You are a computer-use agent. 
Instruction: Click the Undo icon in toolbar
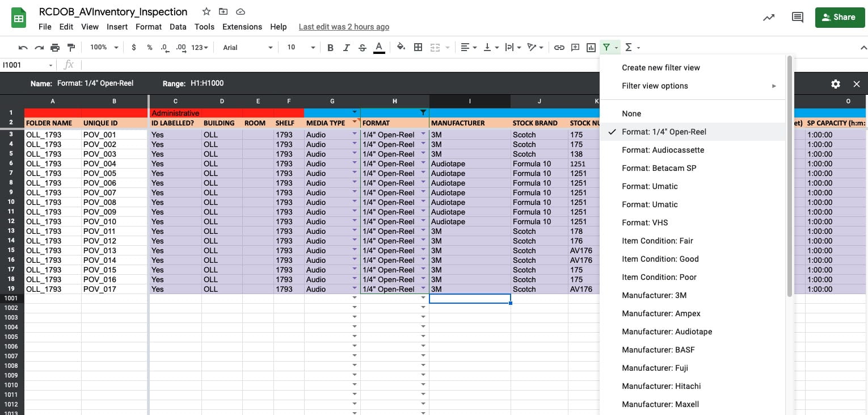coord(23,48)
